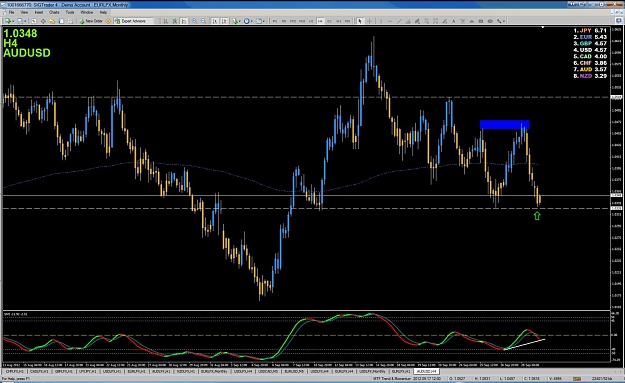Switch chart to Candlesticks style

click(175, 21)
